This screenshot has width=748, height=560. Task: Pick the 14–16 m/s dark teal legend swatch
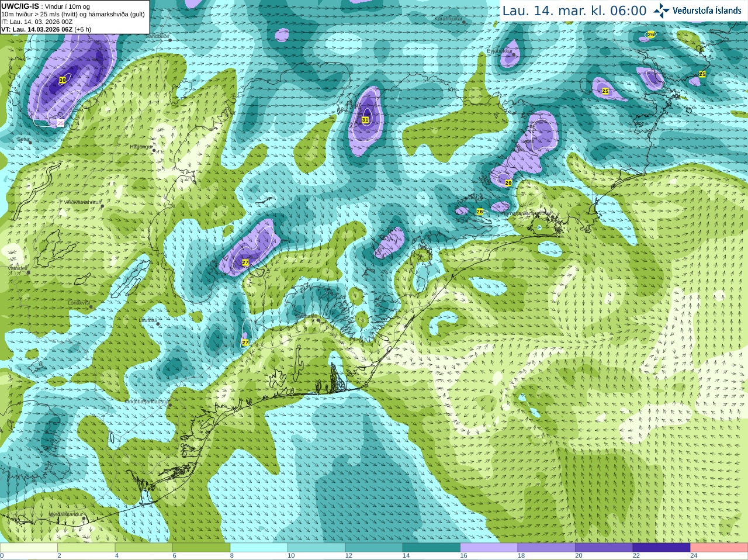432,548
